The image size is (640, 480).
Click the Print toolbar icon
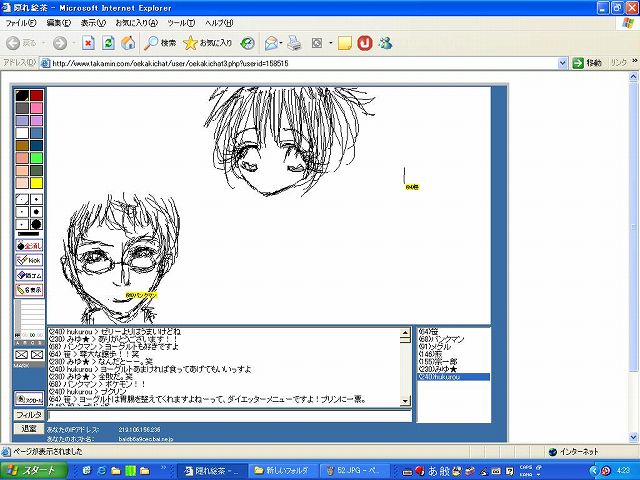pos(294,43)
